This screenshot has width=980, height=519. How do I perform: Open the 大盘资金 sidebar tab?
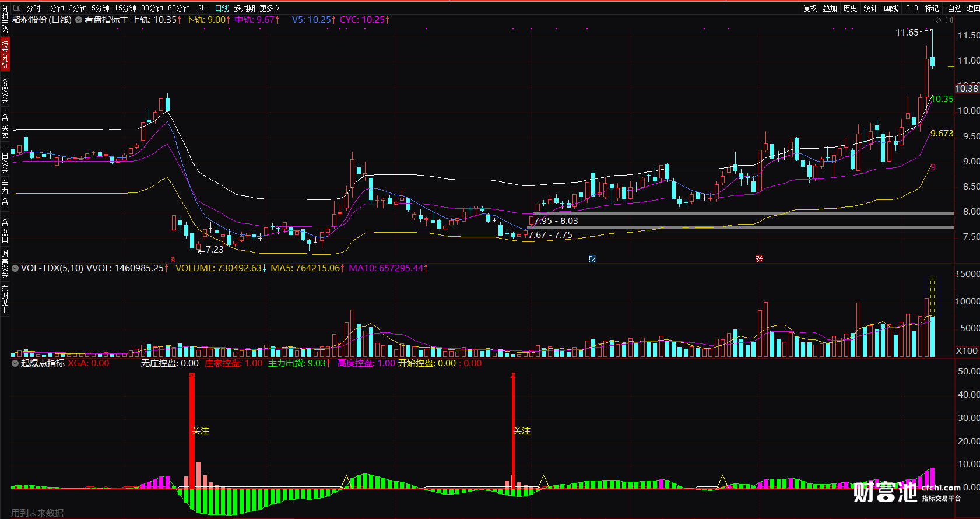pos(5,89)
